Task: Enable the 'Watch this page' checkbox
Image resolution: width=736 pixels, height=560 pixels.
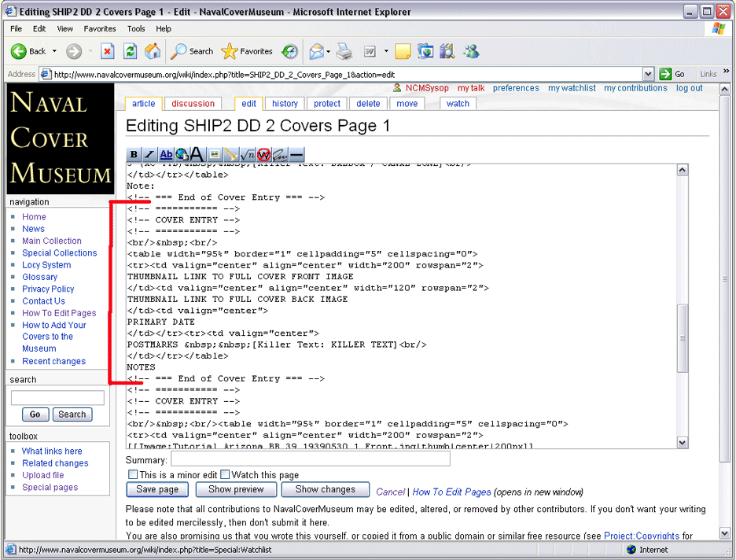Action: [x=225, y=475]
